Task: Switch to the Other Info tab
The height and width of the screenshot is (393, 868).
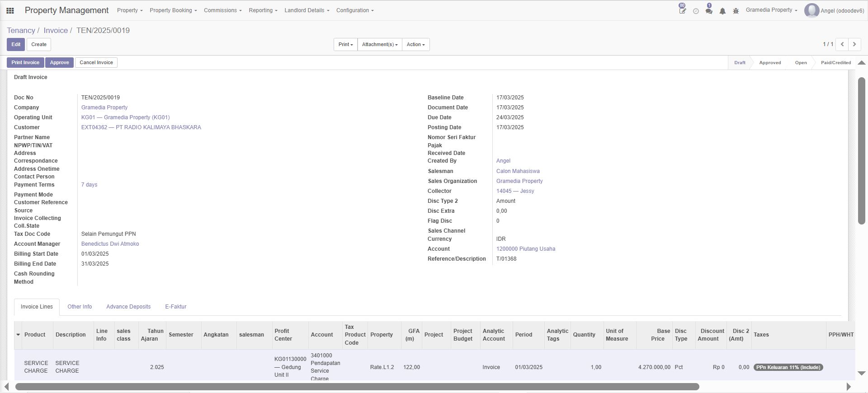Action: (80, 307)
